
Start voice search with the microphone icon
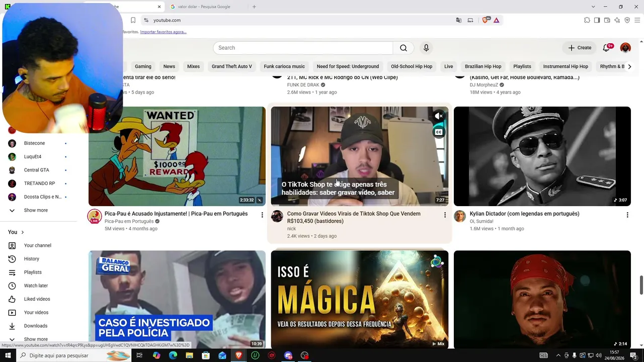click(x=426, y=48)
